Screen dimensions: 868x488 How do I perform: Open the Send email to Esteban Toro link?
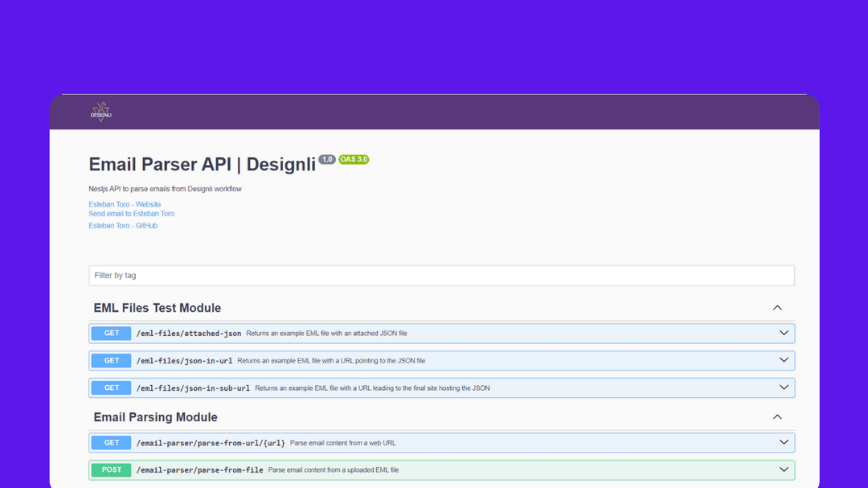coord(131,214)
